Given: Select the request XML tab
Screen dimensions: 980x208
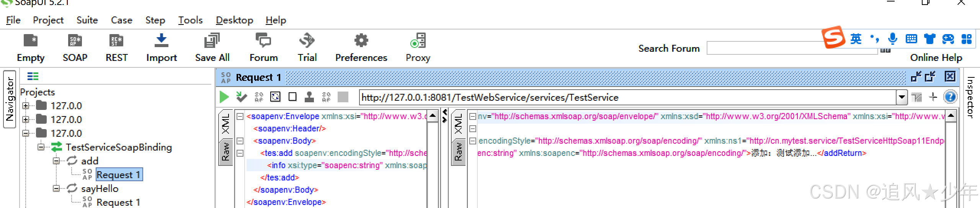Looking at the screenshot, I should [225, 124].
